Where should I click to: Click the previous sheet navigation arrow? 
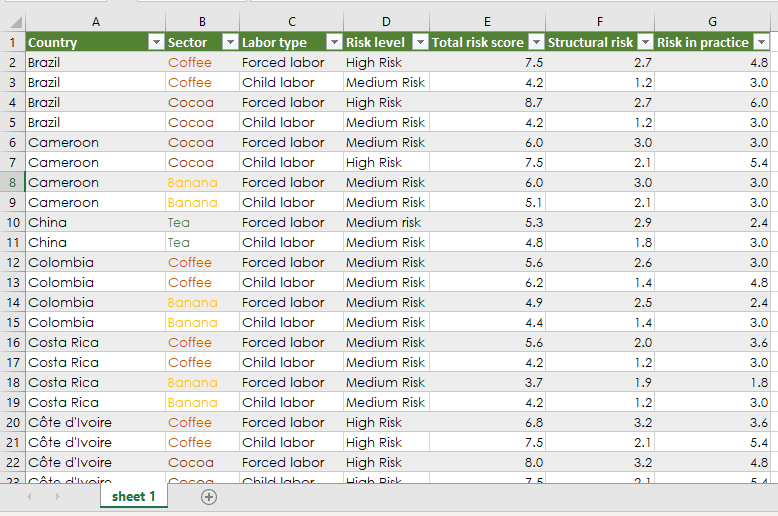(x=29, y=497)
